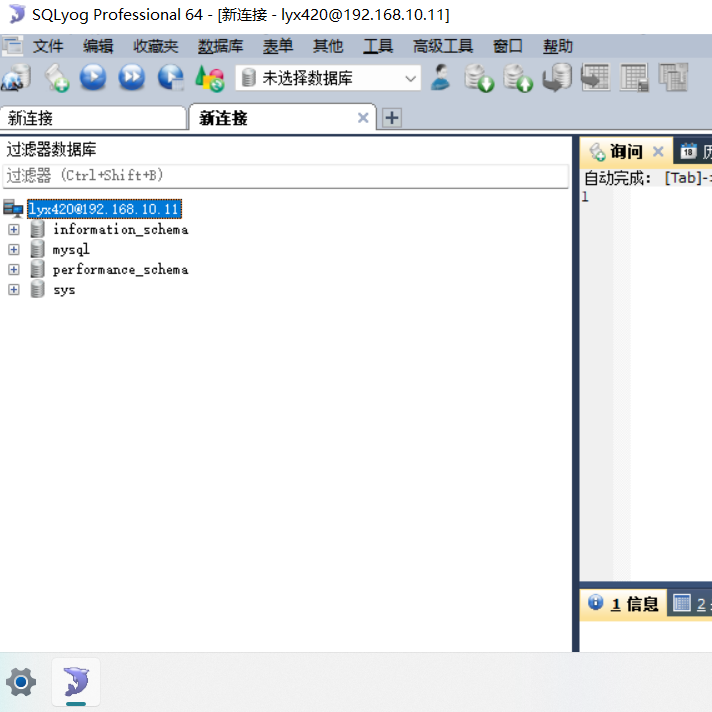This screenshot has height=712, width=712.
Task: Click the SQLyog dolphin icon in taskbar
Action: point(76,682)
